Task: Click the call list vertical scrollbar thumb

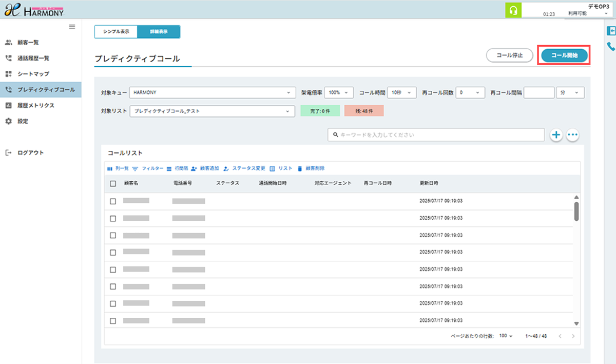Action: pos(576,211)
